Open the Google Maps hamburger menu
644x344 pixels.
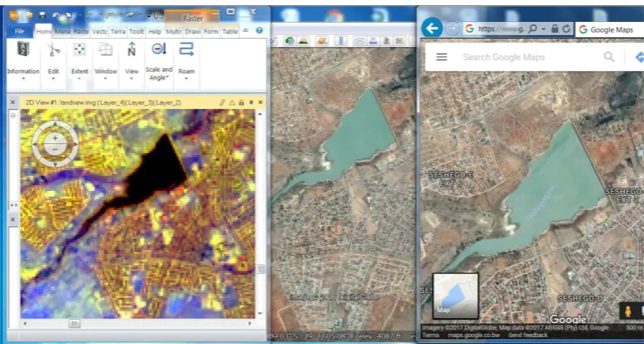point(441,57)
